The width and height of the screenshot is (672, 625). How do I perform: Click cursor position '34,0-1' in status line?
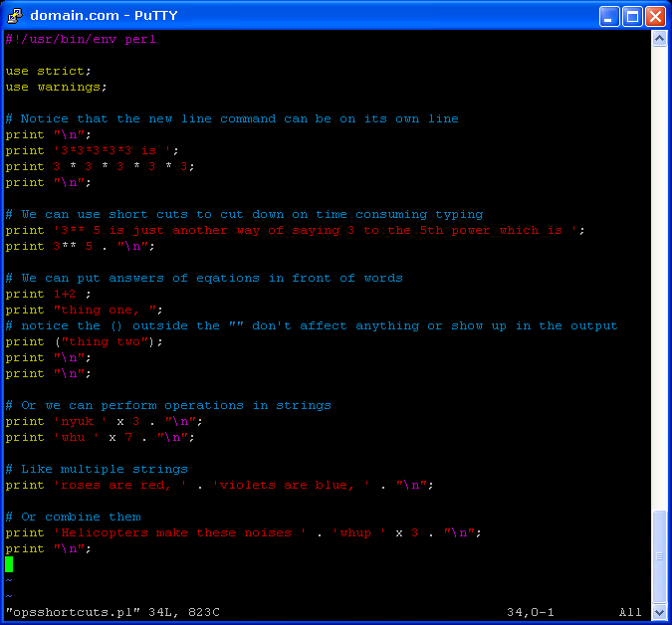(x=531, y=613)
